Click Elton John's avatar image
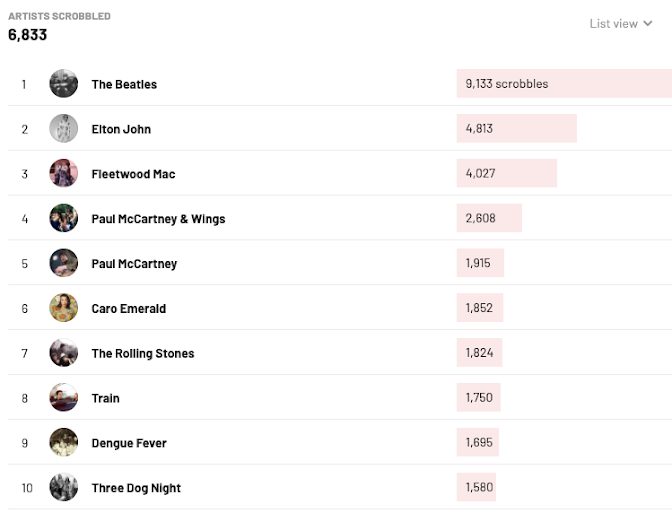 tap(63, 129)
